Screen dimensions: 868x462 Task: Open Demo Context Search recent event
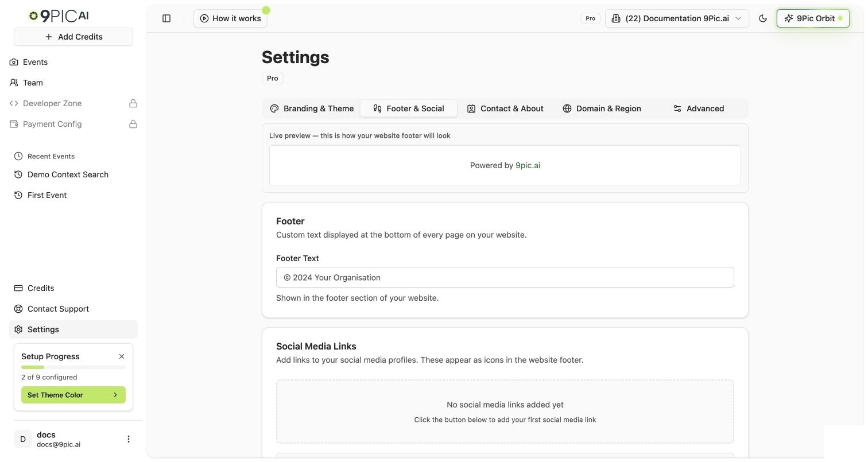click(73, 174)
